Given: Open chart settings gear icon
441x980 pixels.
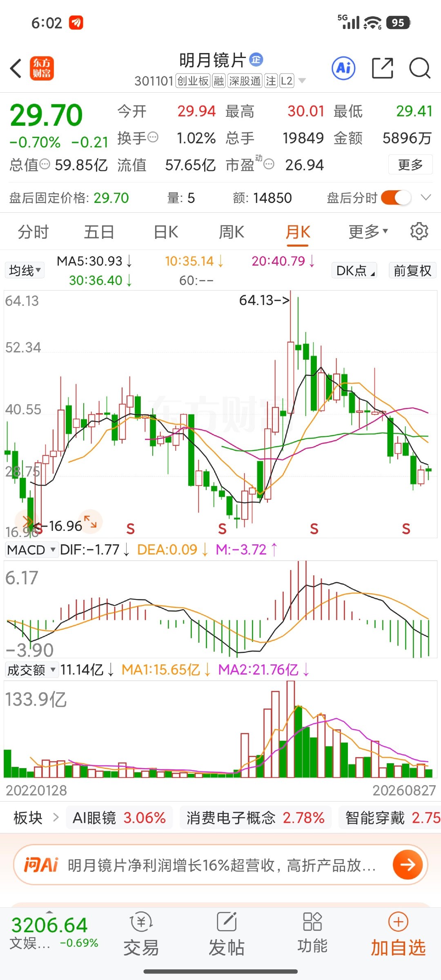Looking at the screenshot, I should [419, 232].
